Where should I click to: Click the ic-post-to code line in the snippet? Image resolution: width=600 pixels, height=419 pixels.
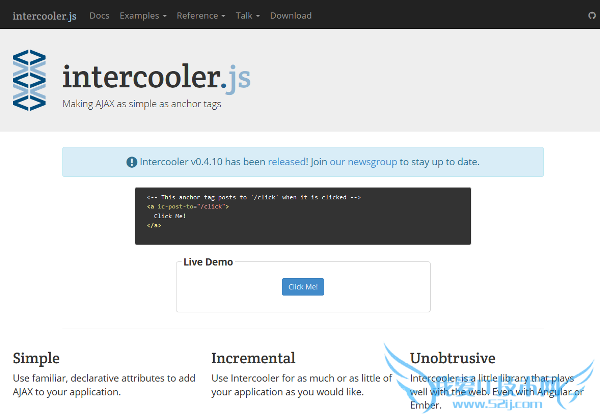pyautogui.click(x=188, y=207)
